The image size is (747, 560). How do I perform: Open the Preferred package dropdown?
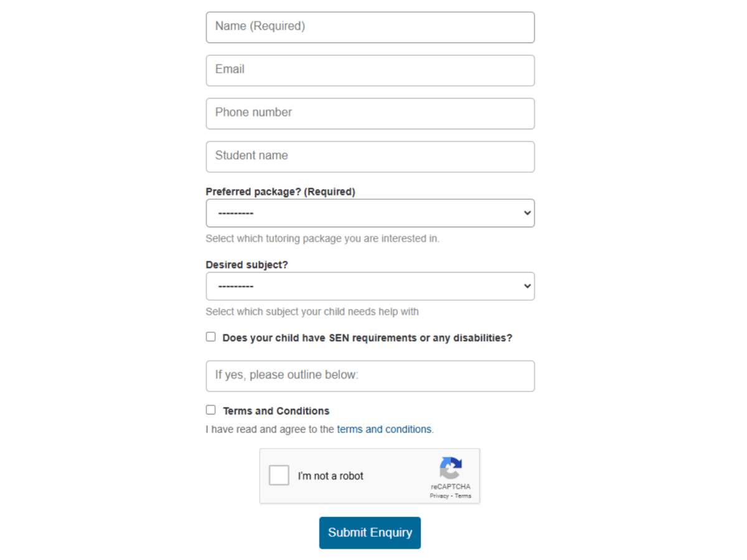coord(370,213)
